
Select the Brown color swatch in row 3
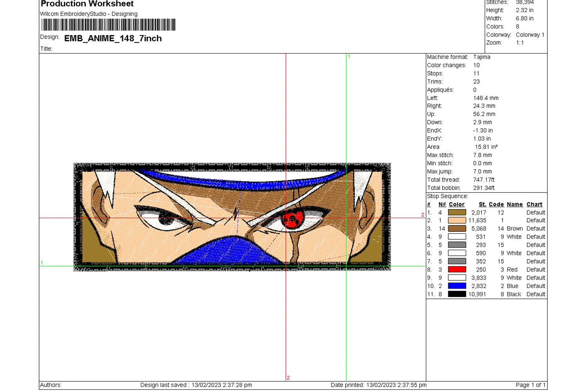[457, 229]
